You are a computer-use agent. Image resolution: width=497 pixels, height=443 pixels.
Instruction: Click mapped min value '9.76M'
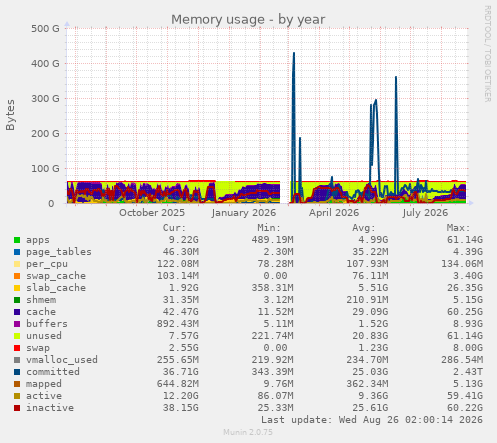coord(278,384)
